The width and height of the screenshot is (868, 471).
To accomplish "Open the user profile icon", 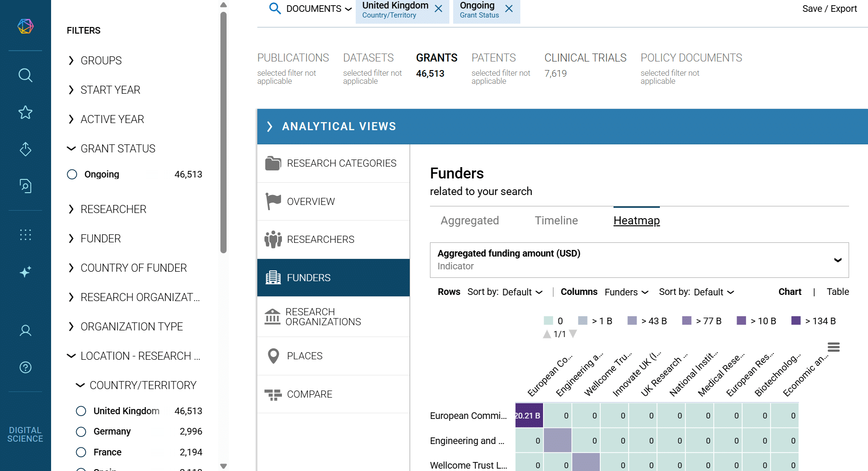I will (26, 330).
